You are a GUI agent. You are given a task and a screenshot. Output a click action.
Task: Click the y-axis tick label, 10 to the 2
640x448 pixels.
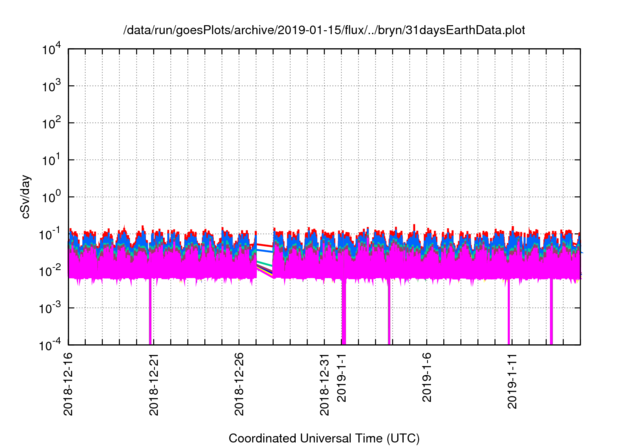[51, 124]
